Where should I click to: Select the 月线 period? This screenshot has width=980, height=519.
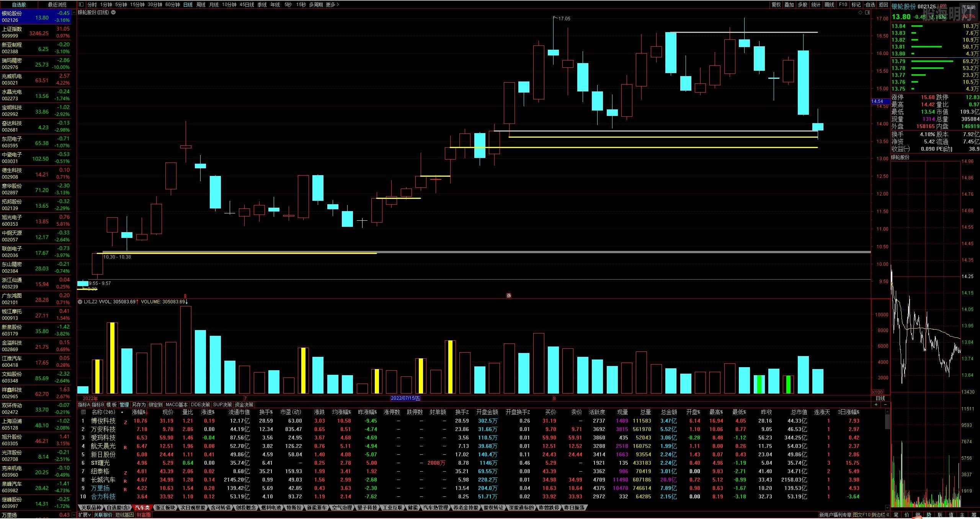pyautogui.click(x=214, y=5)
